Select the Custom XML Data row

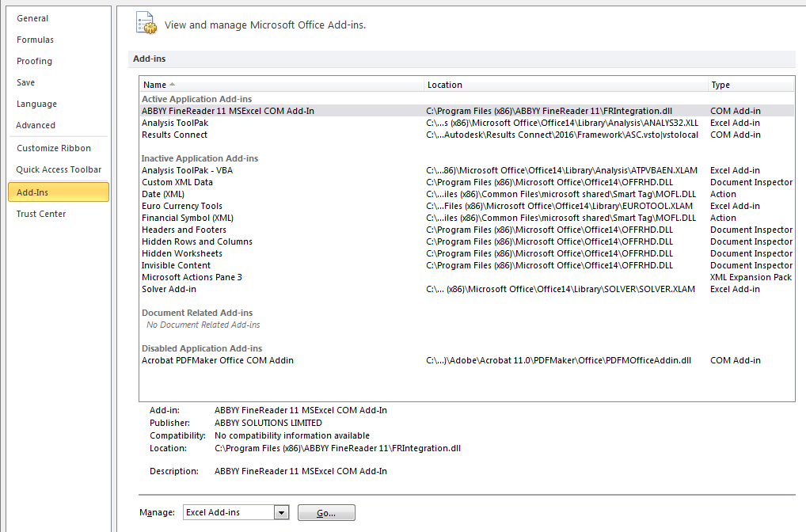[467, 182]
